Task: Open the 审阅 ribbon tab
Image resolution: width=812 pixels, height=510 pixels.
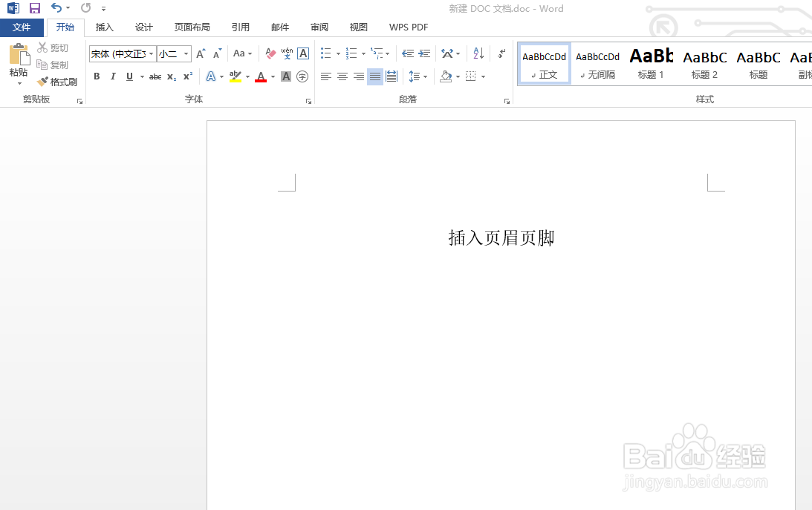Action: coord(319,27)
